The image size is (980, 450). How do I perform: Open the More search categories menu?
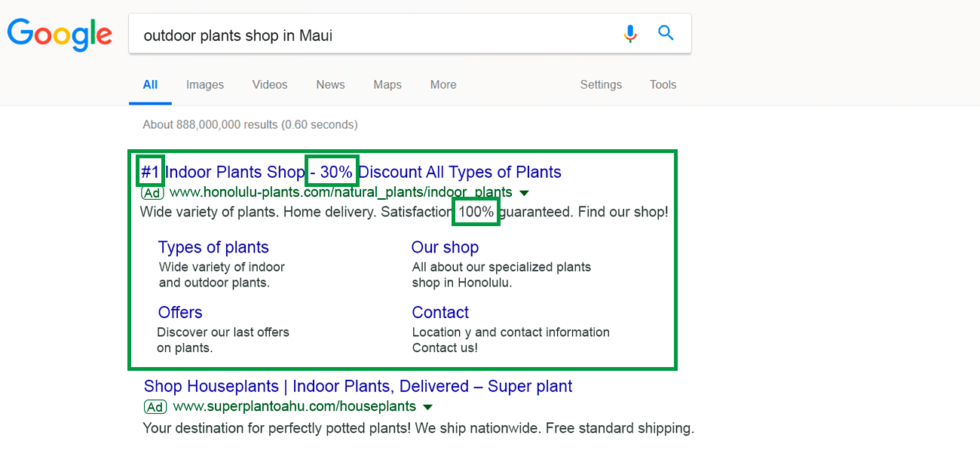click(443, 84)
